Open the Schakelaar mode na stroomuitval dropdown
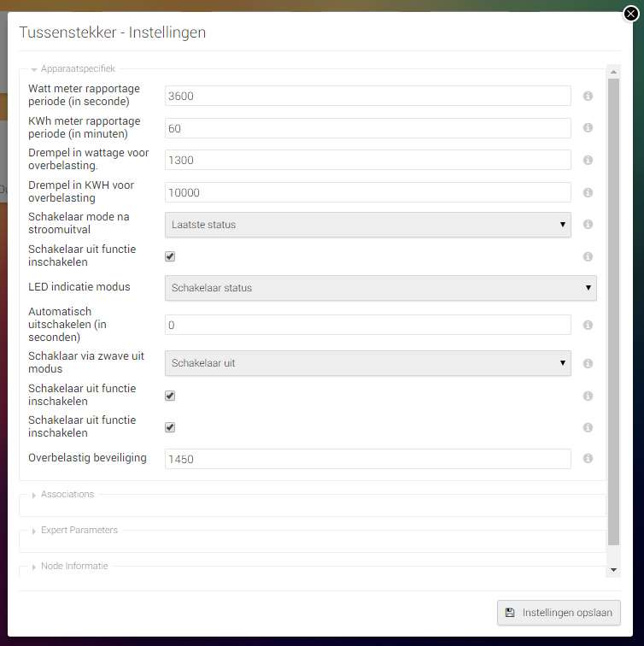The width and height of the screenshot is (644, 646). tap(367, 225)
